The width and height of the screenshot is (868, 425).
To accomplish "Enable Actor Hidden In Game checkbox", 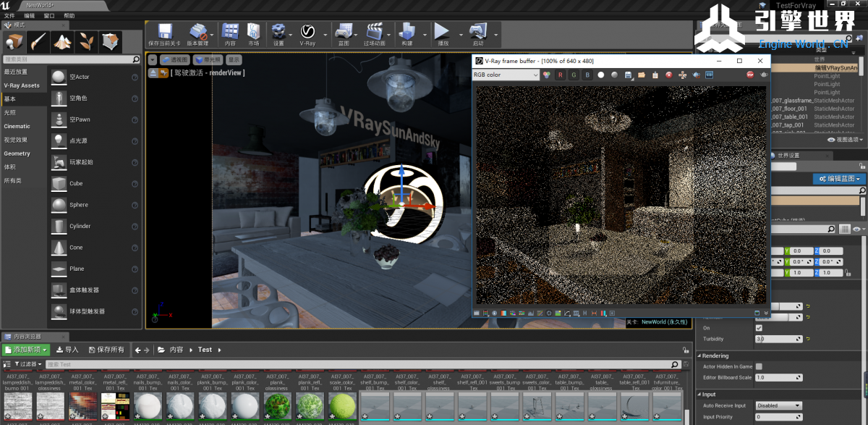I will [759, 366].
